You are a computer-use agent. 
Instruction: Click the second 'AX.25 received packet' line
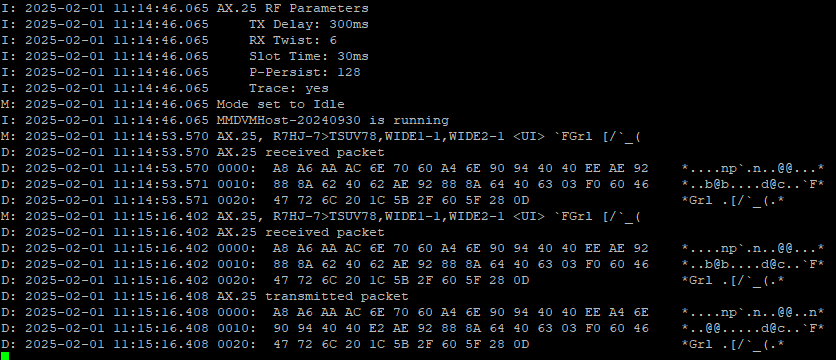(193, 233)
